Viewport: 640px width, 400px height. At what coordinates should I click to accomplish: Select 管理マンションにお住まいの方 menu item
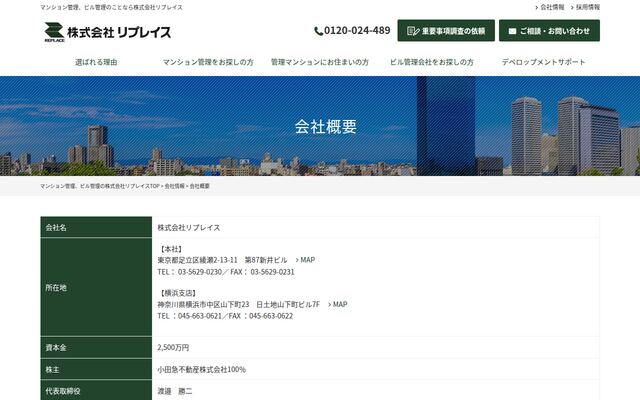point(320,62)
